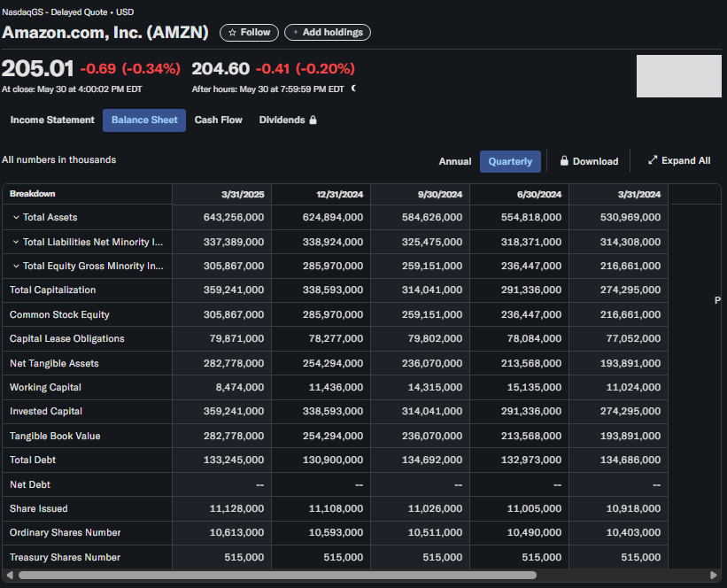Select the Treasury Shares Number label

tap(65, 557)
